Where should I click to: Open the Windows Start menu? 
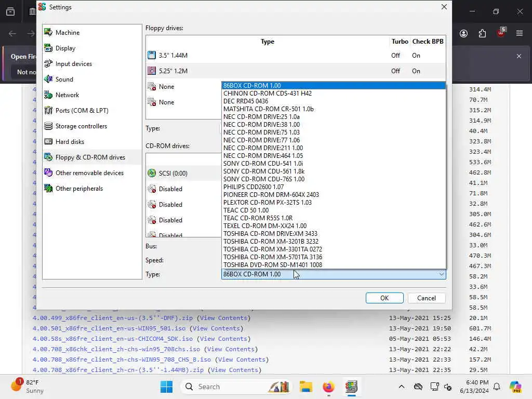tap(166, 387)
